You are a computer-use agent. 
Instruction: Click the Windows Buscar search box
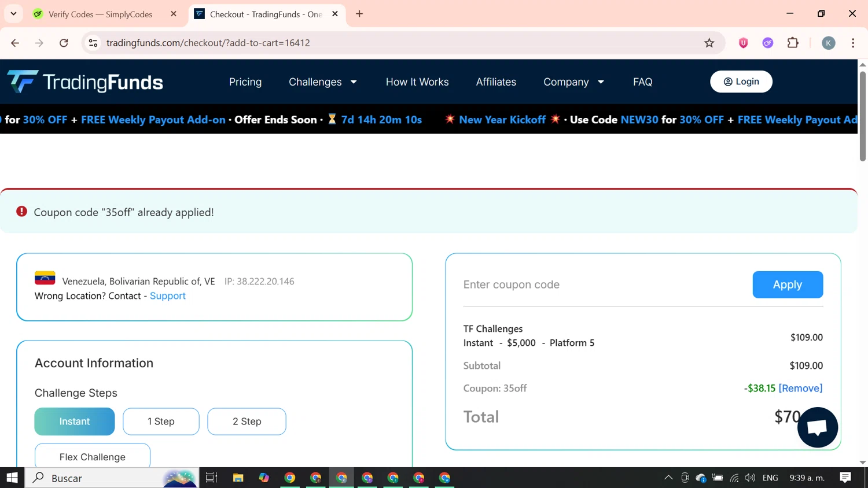(x=112, y=478)
